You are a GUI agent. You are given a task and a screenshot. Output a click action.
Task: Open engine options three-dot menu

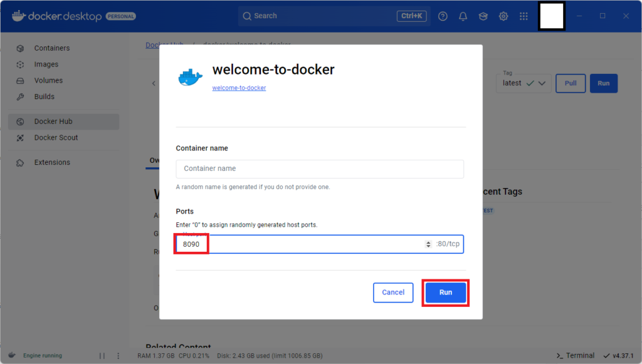(x=118, y=356)
